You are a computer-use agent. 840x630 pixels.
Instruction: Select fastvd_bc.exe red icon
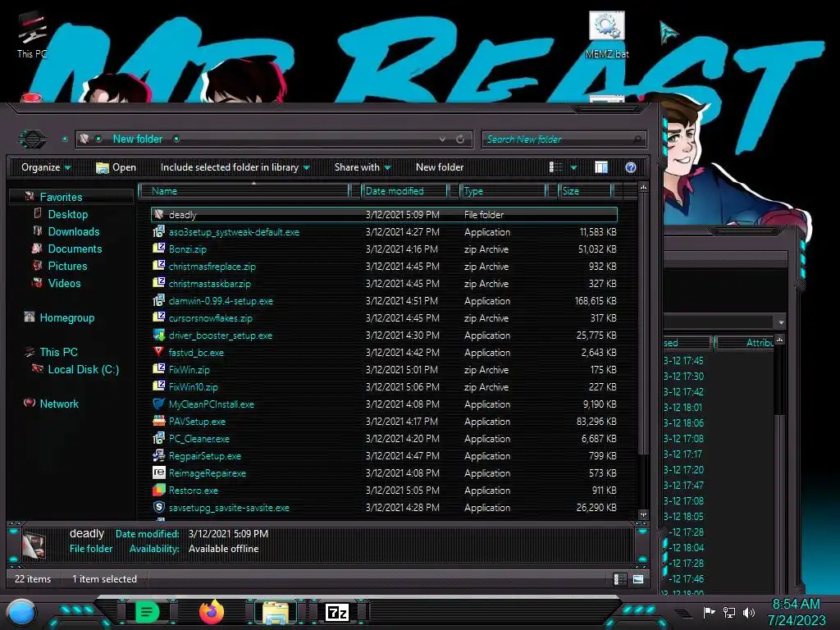tap(158, 352)
